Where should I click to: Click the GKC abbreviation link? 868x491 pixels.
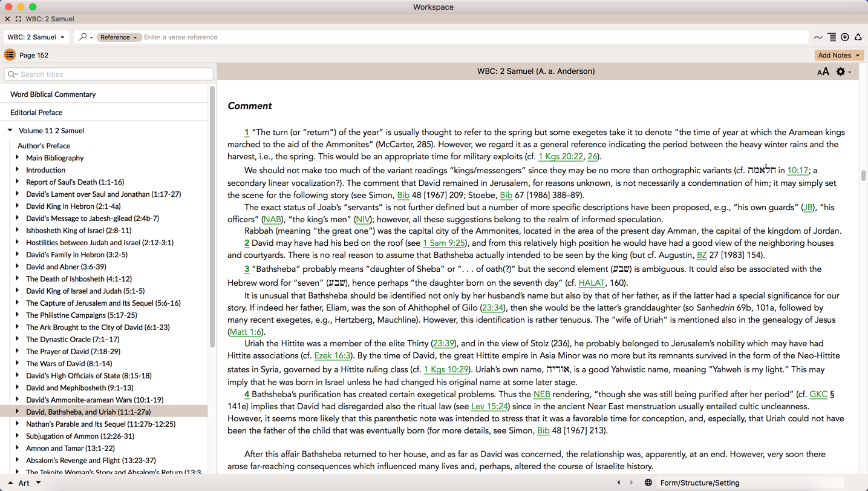[x=818, y=395]
